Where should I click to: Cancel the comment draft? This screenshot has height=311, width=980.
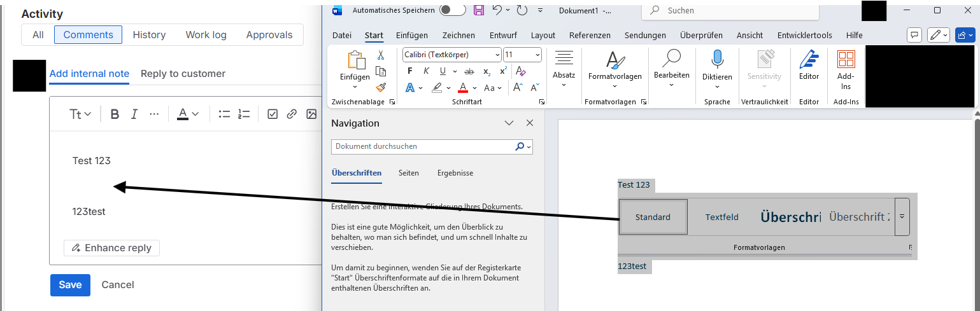click(x=118, y=285)
